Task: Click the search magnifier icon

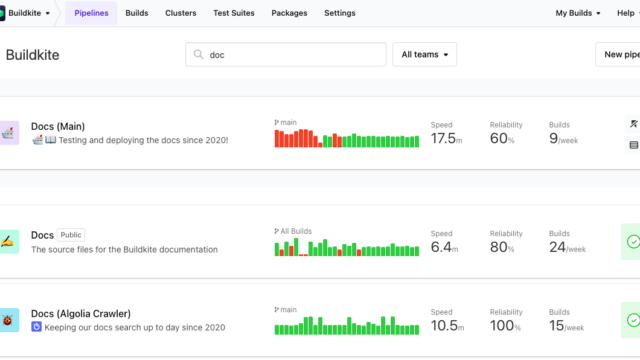Action: coord(198,54)
